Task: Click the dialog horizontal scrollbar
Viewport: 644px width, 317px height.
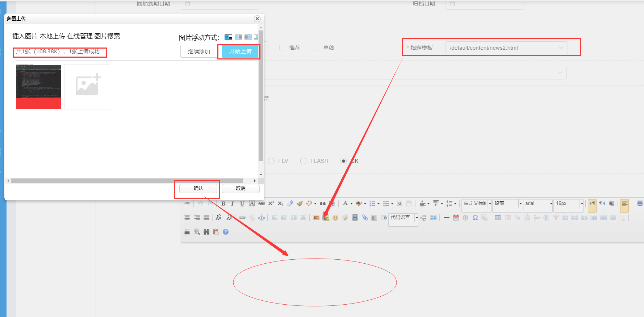Action: (127, 181)
